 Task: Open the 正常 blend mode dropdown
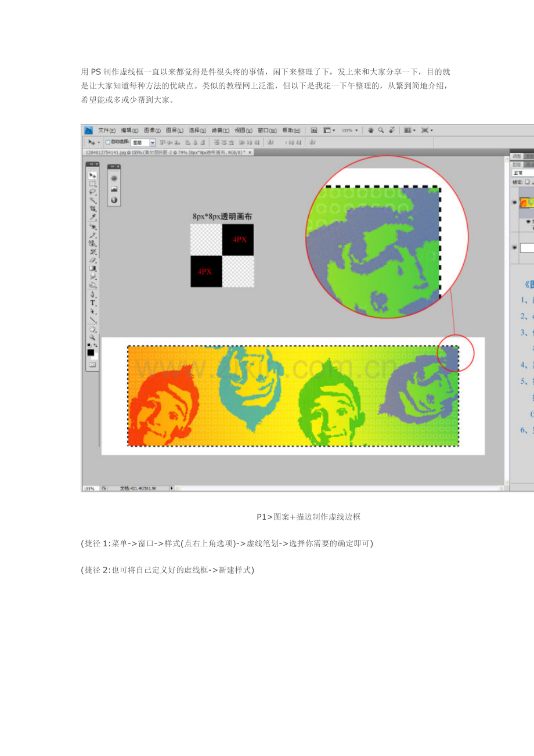[522, 173]
